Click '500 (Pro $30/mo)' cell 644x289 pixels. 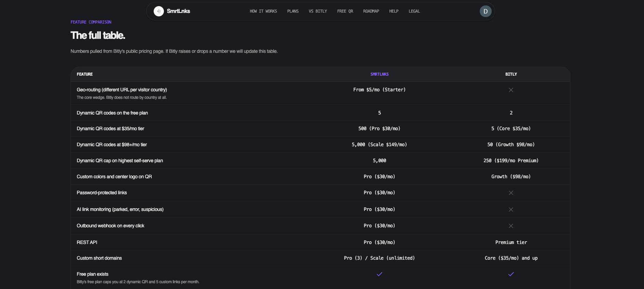tap(379, 128)
